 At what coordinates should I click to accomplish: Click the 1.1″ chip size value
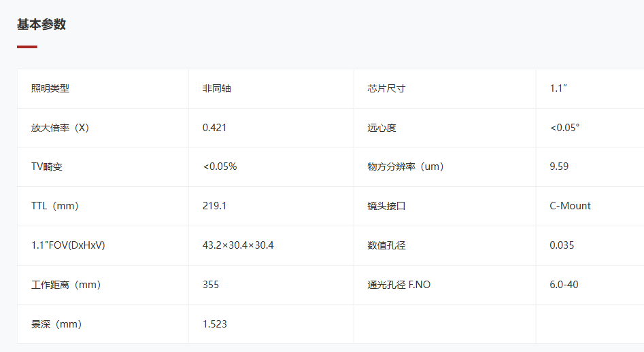point(558,88)
